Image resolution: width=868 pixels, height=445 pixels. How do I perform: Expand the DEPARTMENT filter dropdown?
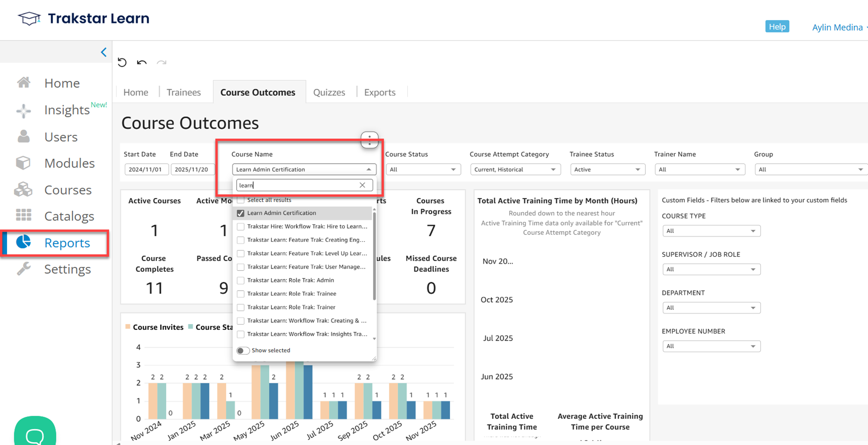click(x=711, y=308)
